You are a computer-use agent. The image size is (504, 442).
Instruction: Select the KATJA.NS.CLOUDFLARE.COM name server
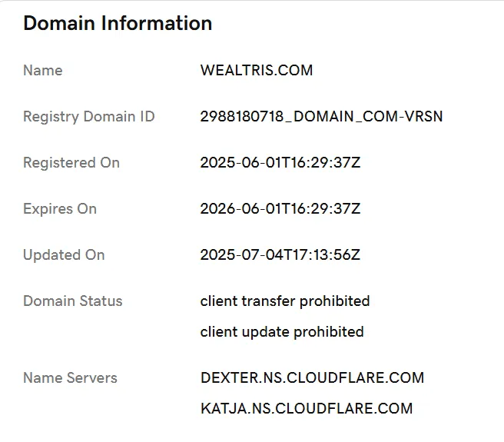(x=307, y=409)
